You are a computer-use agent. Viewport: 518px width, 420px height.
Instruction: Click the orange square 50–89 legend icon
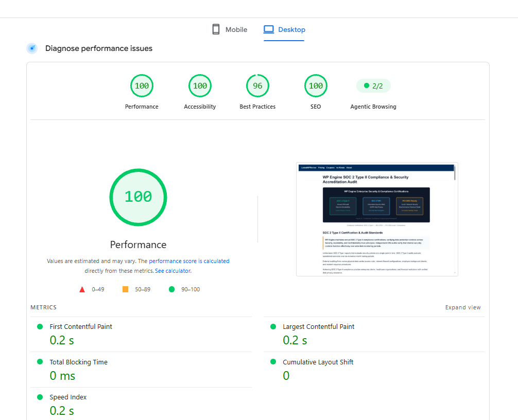125,289
